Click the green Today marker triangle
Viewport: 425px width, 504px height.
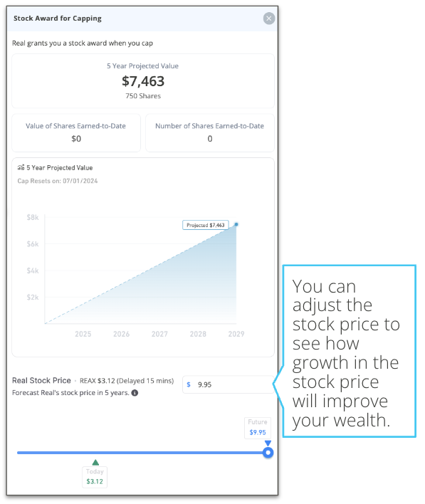point(95,462)
